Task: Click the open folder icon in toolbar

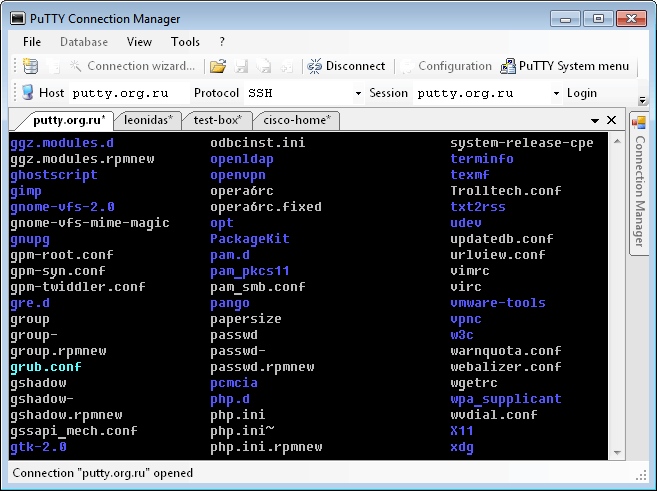Action: coord(217,66)
